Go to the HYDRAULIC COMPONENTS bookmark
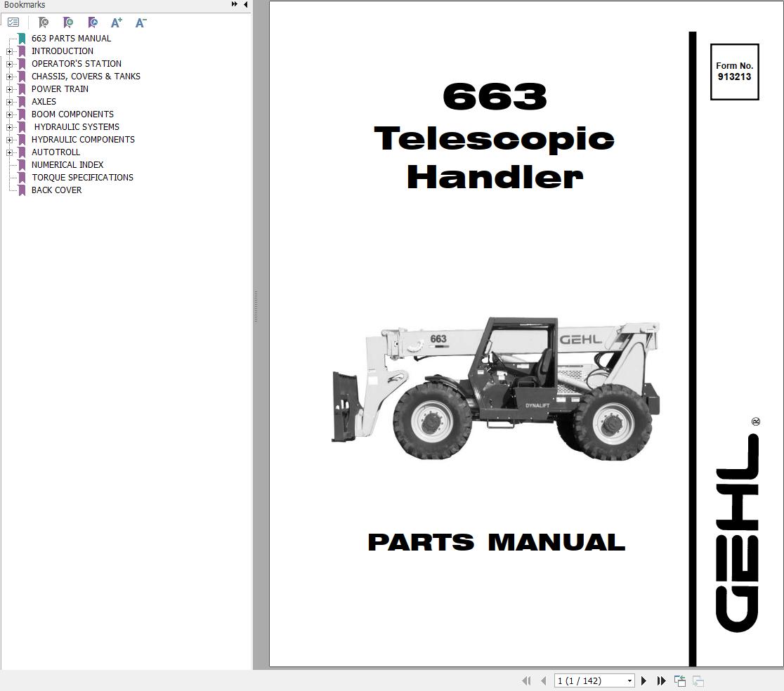784x691 pixels. tap(83, 140)
